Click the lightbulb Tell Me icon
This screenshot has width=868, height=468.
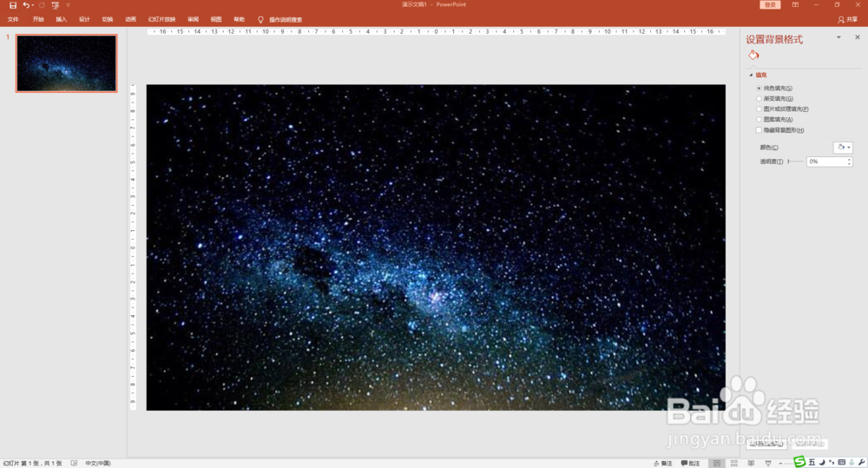[260, 19]
